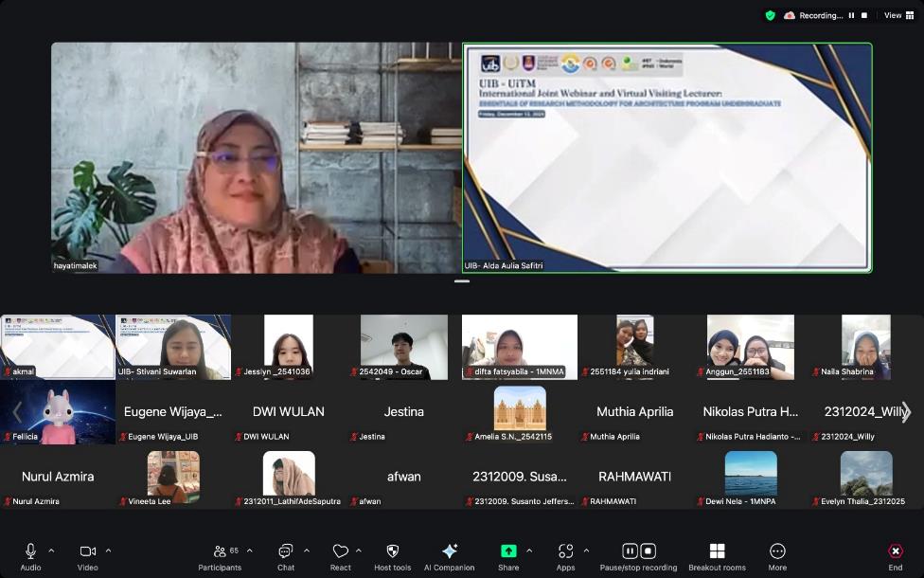Open the Apps panel
This screenshot has width=924, height=578.
pos(564,552)
